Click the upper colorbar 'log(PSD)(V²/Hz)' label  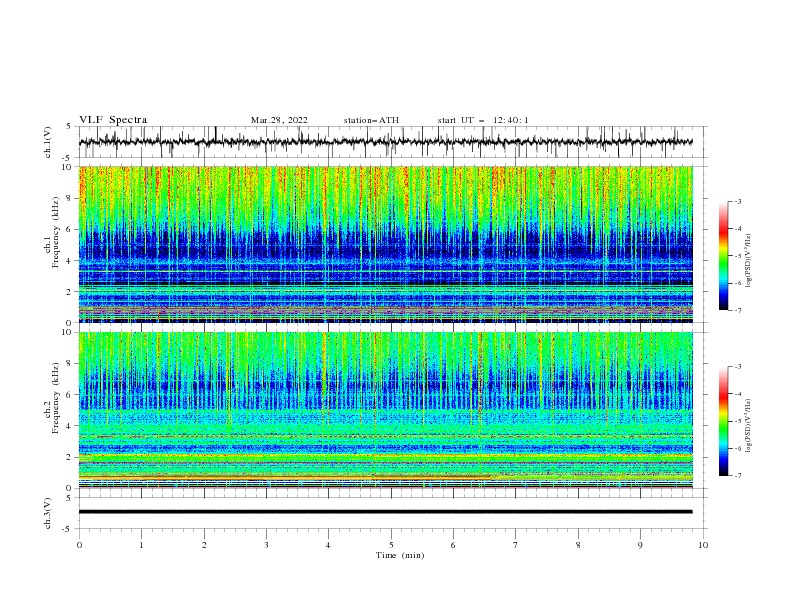[749, 261]
